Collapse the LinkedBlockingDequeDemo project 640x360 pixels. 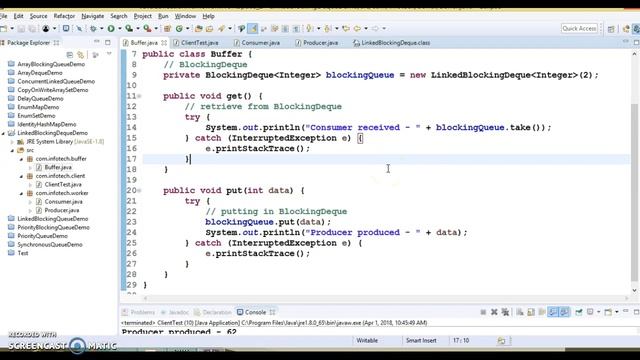point(3,133)
